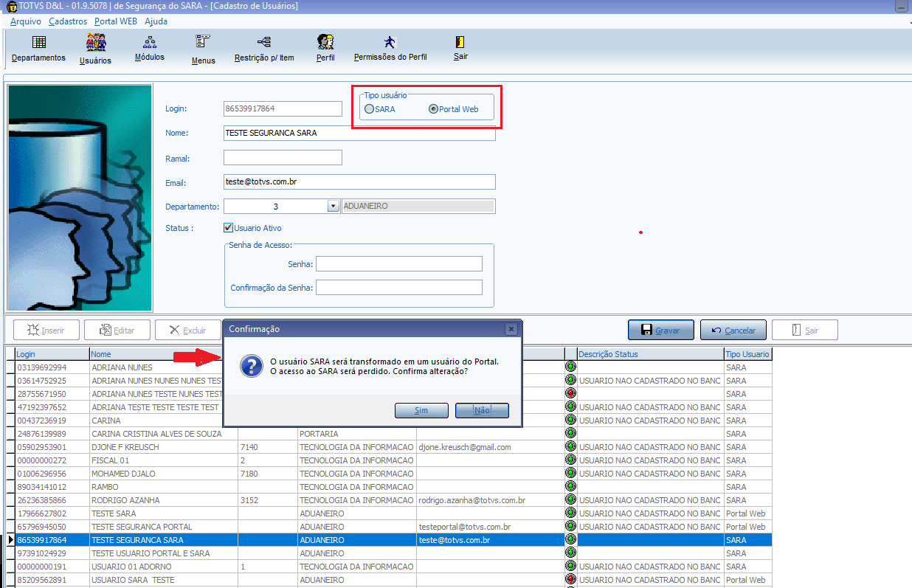This screenshot has width=912, height=588.
Task: Click status icon in ADRIANA NUNES row
Action: 570,367
